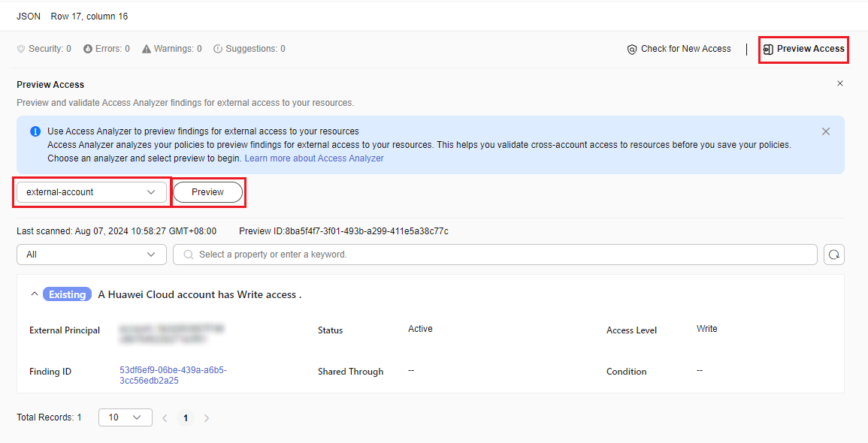The height and width of the screenshot is (443, 868).
Task: Click the Security shield status icon
Action: [21, 49]
